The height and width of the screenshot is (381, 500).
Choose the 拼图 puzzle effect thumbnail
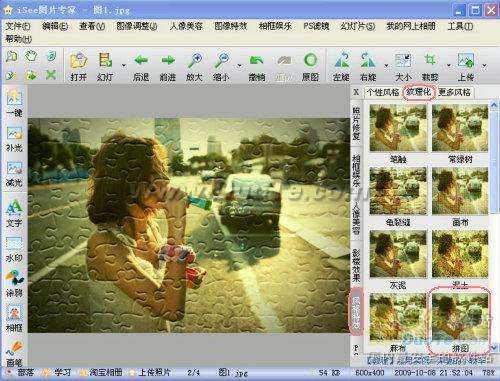click(x=460, y=318)
